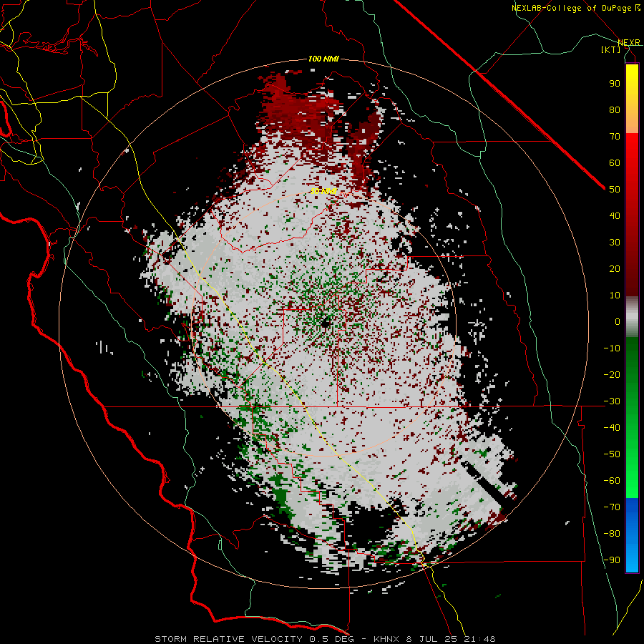Click the NEXR label above the color bar
This screenshot has width=644, height=644.
(x=628, y=42)
